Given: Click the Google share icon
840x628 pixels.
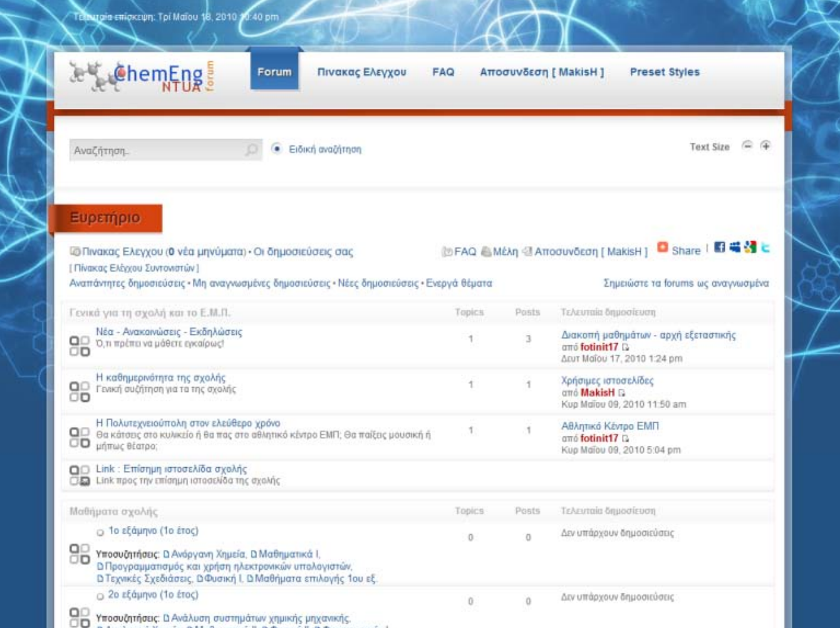Looking at the screenshot, I should [x=750, y=247].
